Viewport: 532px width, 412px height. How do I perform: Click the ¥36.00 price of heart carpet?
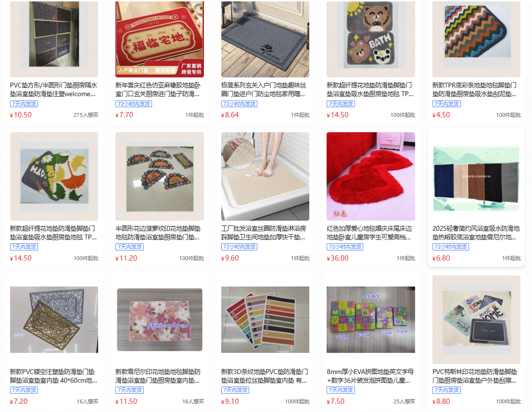pyautogui.click(x=338, y=258)
